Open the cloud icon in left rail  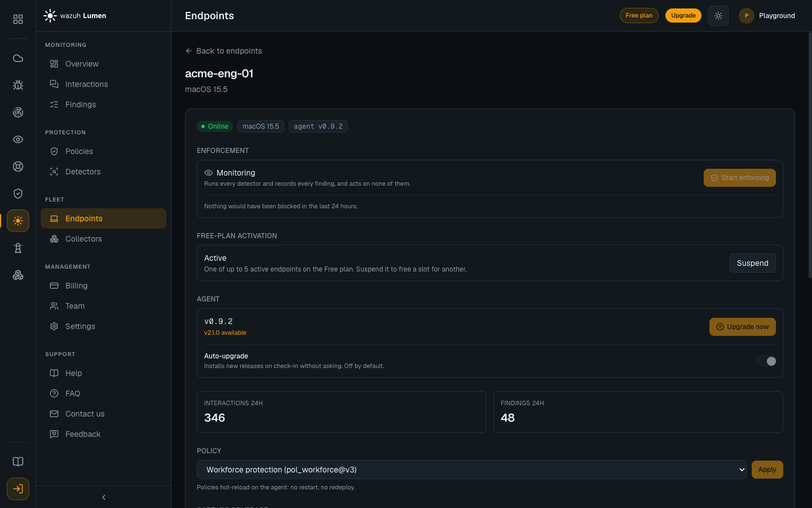18,58
